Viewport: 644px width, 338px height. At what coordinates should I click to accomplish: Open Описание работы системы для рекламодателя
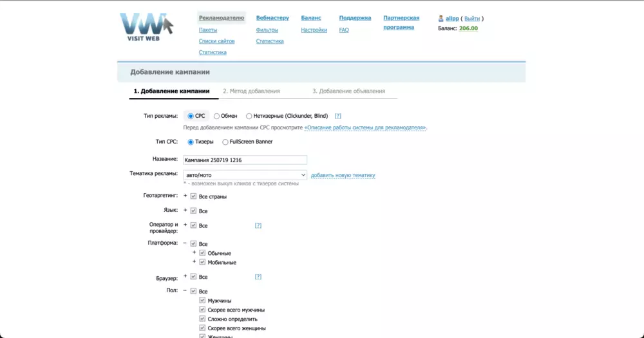365,127
